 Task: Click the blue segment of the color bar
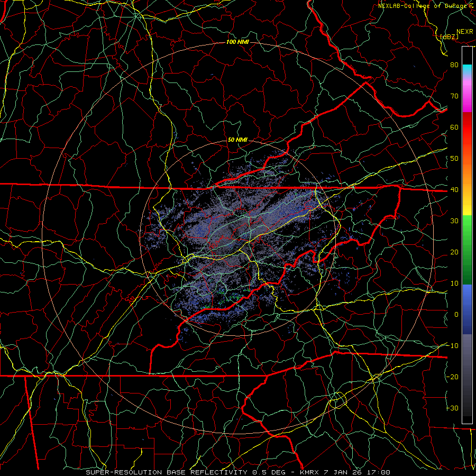coord(467,309)
